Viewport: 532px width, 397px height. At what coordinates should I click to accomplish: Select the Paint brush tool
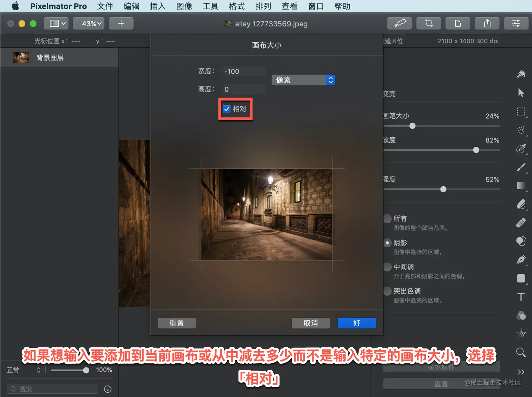click(x=521, y=167)
